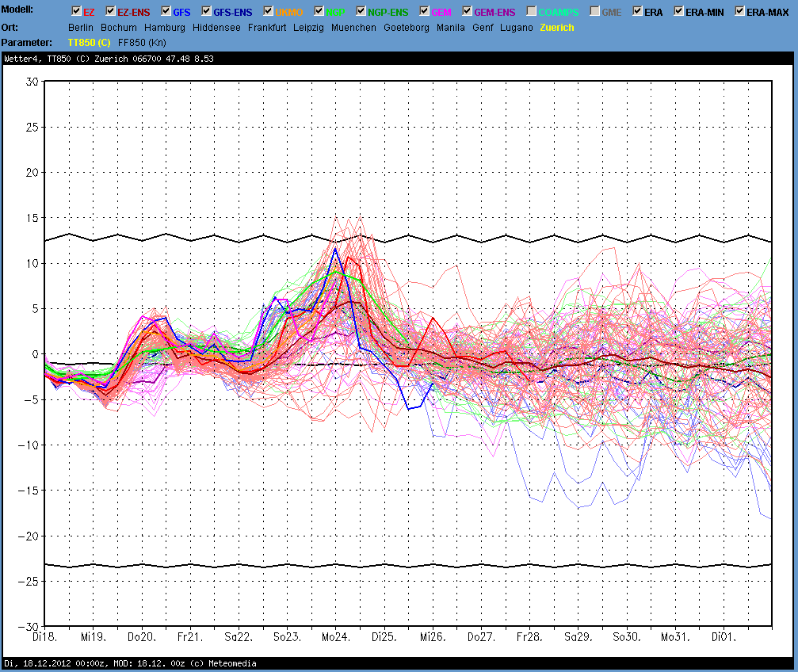Toggle the GFS-ENS checkbox
Viewport: 798px width, 672px height.
207,12
